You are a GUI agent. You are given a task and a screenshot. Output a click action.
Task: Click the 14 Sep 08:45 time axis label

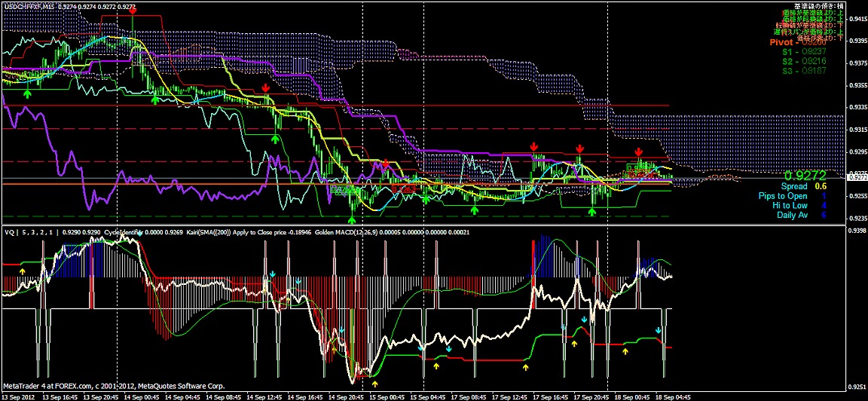click(x=225, y=396)
